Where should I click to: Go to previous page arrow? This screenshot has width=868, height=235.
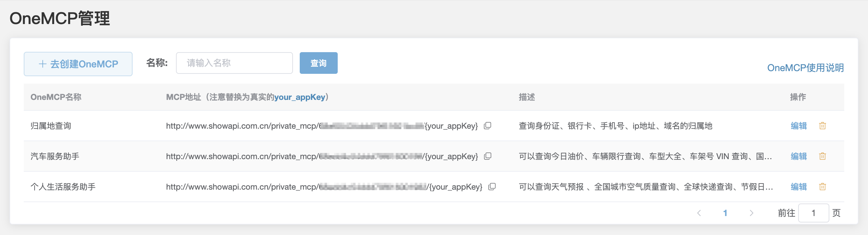pos(699,213)
